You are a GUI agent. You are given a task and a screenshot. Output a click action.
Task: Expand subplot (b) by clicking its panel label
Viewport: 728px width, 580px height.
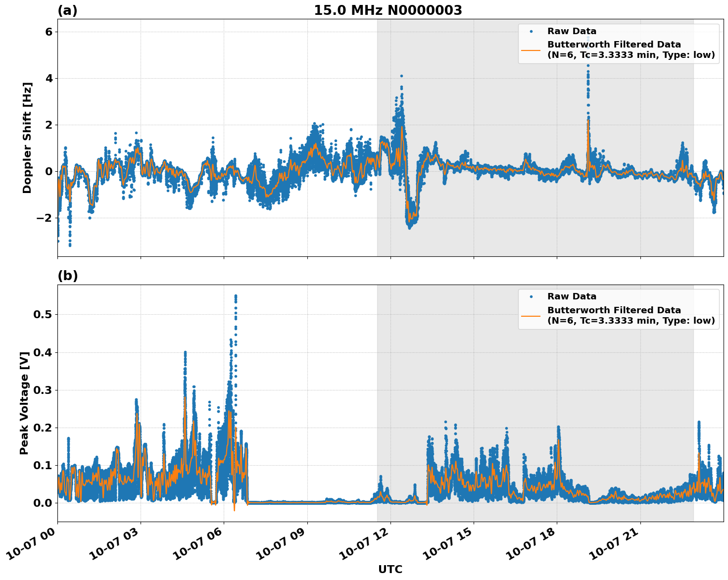click(68, 276)
